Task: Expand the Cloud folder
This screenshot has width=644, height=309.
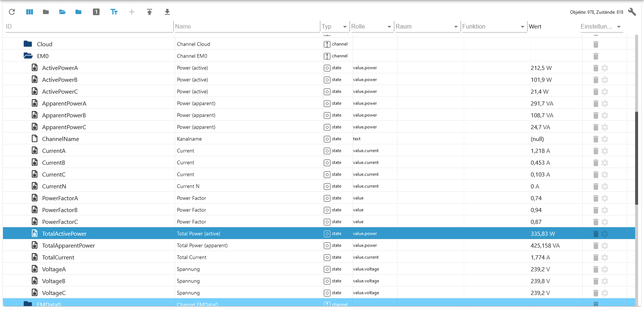Action: coord(28,44)
